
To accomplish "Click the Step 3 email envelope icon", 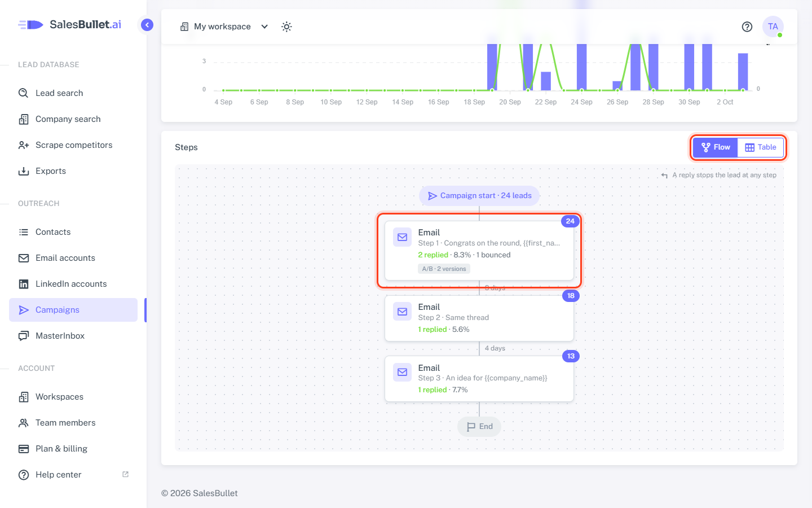I will tap(403, 372).
